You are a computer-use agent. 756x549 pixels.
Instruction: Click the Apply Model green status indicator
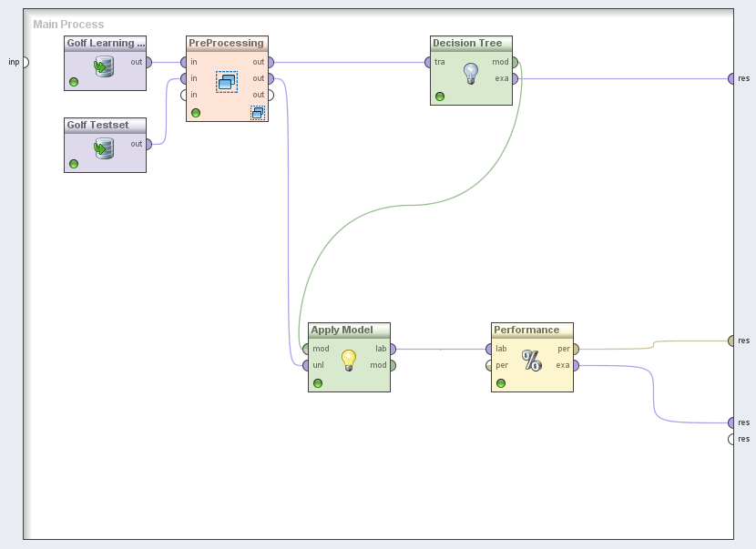pyautogui.click(x=318, y=383)
